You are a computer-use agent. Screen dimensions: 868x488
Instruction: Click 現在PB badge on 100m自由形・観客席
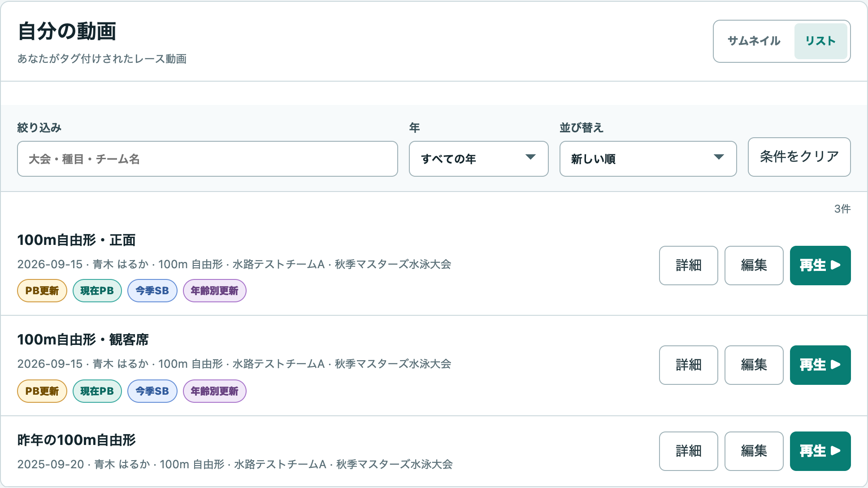pyautogui.click(x=97, y=391)
